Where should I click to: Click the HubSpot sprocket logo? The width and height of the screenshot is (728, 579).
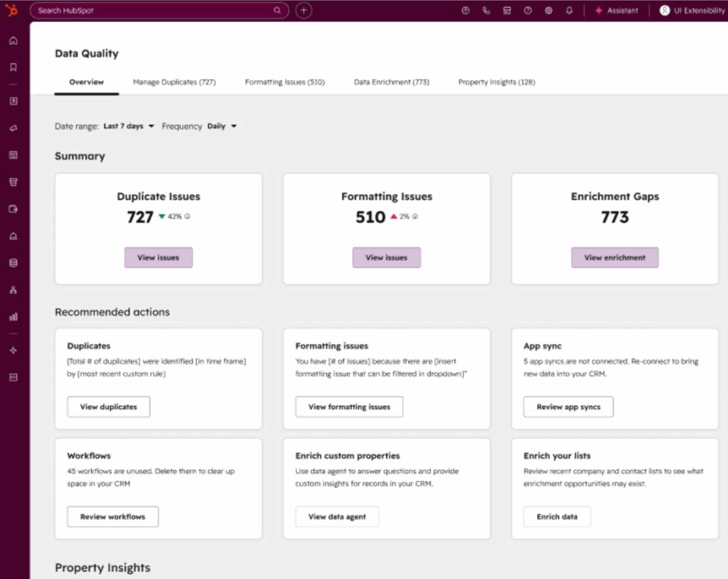[x=11, y=10]
